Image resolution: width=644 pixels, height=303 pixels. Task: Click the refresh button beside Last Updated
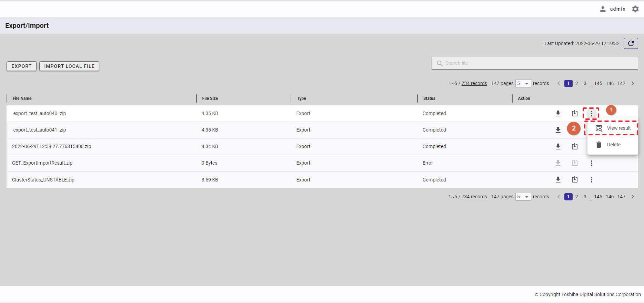point(631,43)
